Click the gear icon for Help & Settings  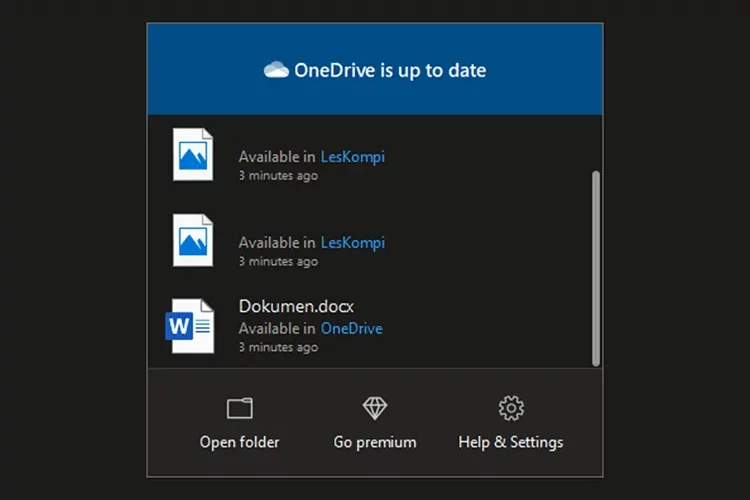tap(511, 408)
